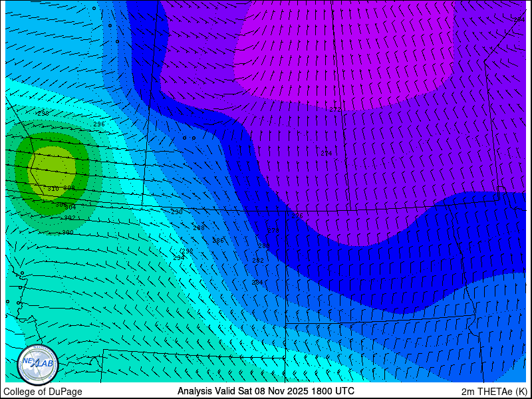Click the 282 contour label
The width and height of the screenshot is (532, 399).
pos(258,261)
